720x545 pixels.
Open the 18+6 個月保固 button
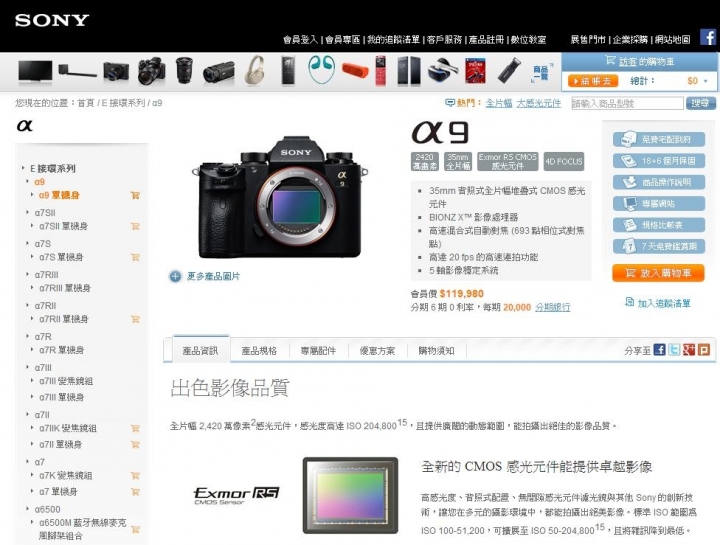659,161
